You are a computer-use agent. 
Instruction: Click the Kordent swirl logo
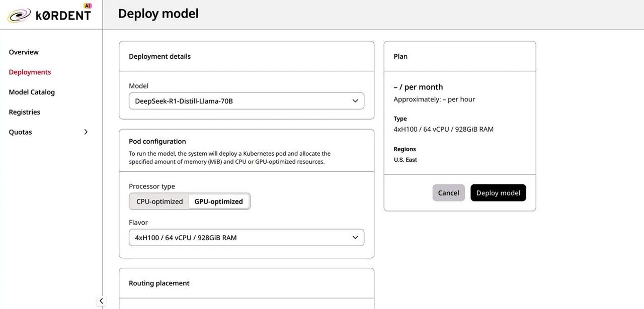click(x=19, y=15)
